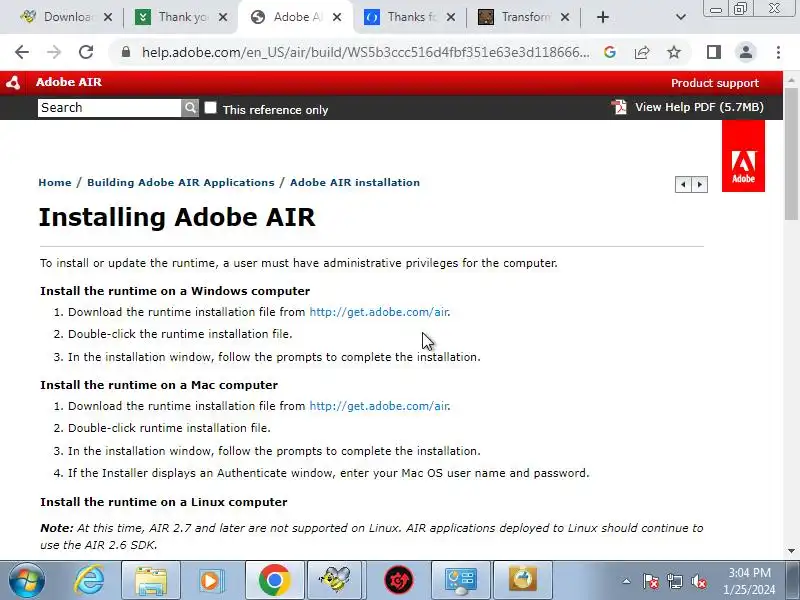Viewport: 800px width, 600px height.
Task: Click the red gear taskbar application
Action: click(399, 580)
